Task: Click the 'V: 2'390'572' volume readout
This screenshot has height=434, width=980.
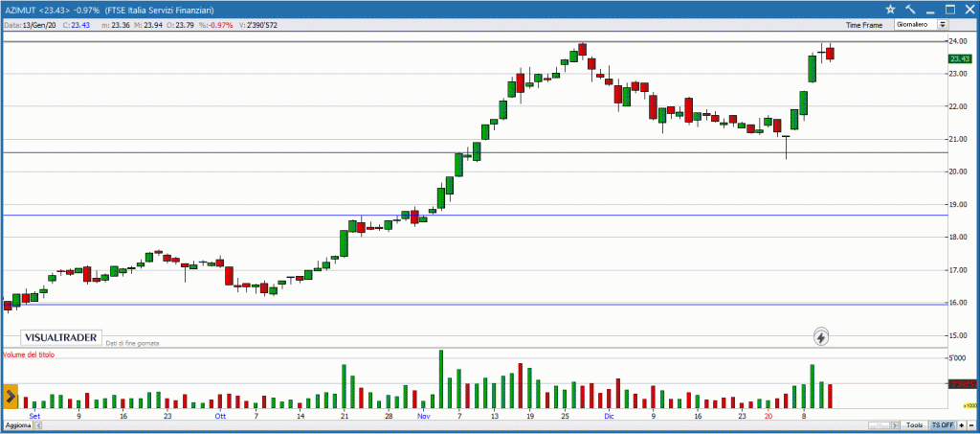Action: (x=258, y=25)
